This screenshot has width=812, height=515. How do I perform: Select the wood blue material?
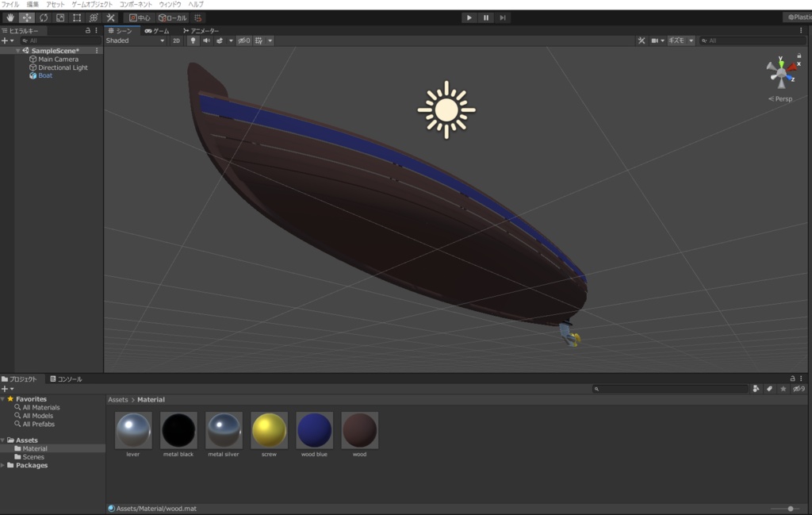tap(314, 435)
